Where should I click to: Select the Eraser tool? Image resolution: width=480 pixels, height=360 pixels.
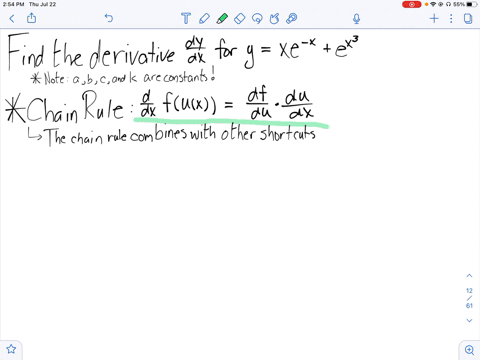[240, 18]
